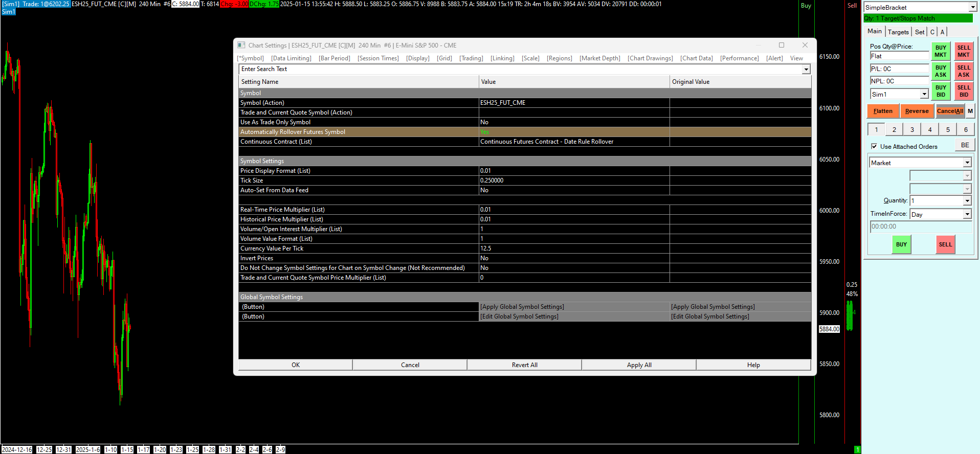Open the Main tab in trade window
The width and height of the screenshot is (980, 454).
coord(875,31)
